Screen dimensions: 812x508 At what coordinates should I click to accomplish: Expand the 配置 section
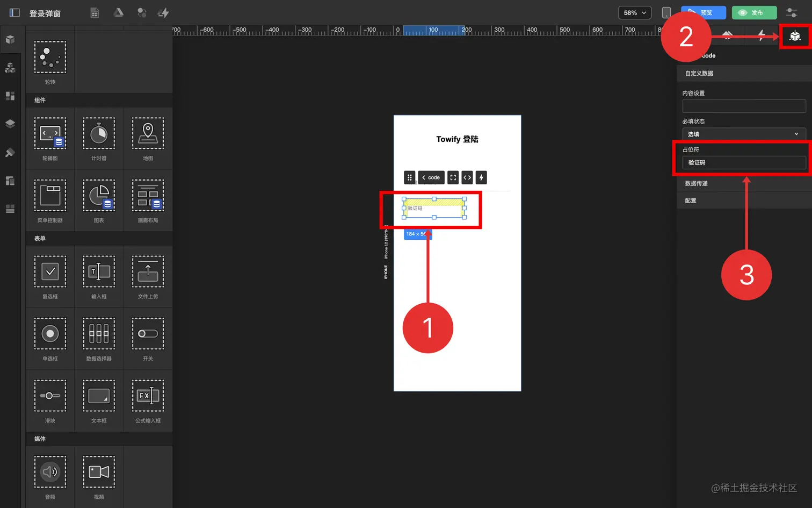[744, 201]
